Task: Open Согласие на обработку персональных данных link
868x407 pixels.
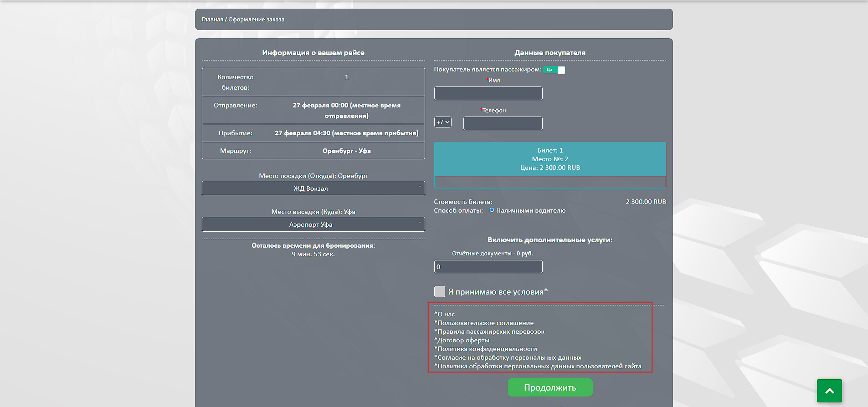Action: (509, 357)
